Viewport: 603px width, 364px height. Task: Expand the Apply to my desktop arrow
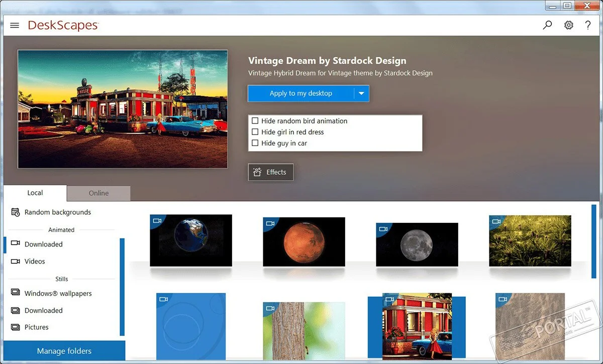tap(361, 93)
